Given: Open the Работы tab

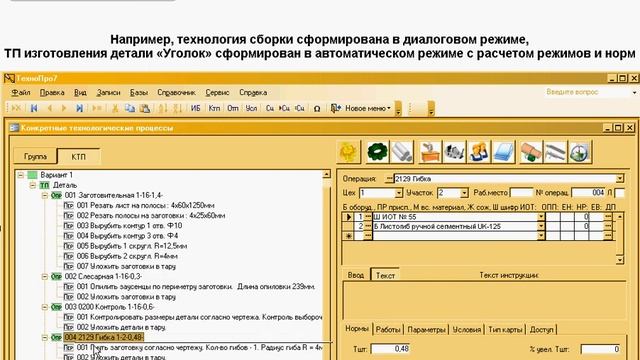Looking at the screenshot, I should tap(388, 329).
